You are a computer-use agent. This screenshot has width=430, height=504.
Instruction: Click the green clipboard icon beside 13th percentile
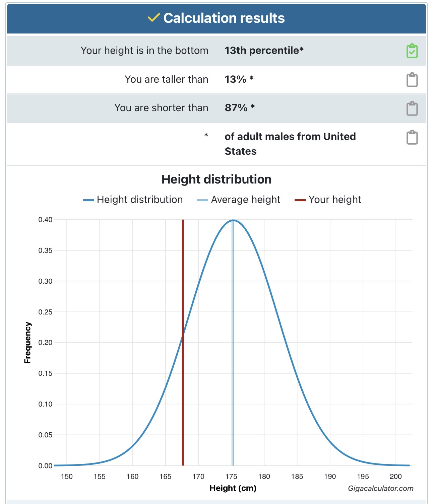pos(412,51)
